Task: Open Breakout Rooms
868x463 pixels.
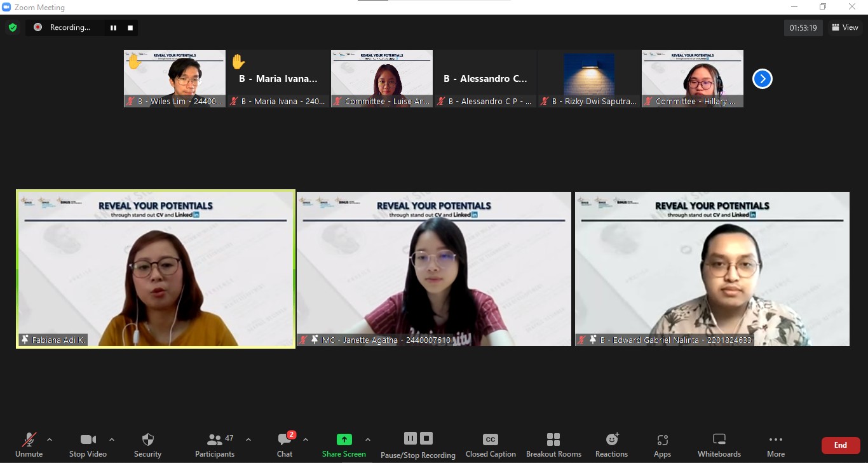Action: click(x=553, y=445)
